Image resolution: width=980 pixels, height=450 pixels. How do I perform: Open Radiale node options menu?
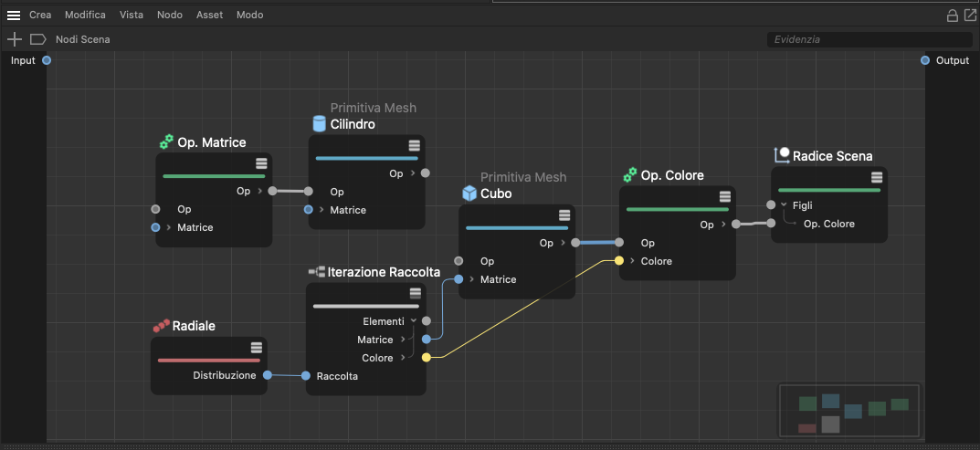257,348
